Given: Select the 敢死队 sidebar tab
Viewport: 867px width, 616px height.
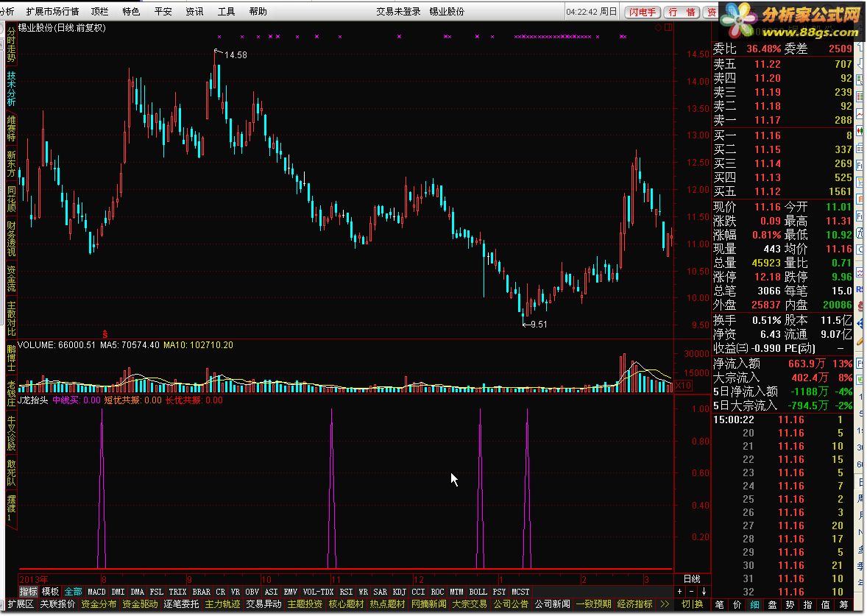Looking at the screenshot, I should (x=11, y=472).
